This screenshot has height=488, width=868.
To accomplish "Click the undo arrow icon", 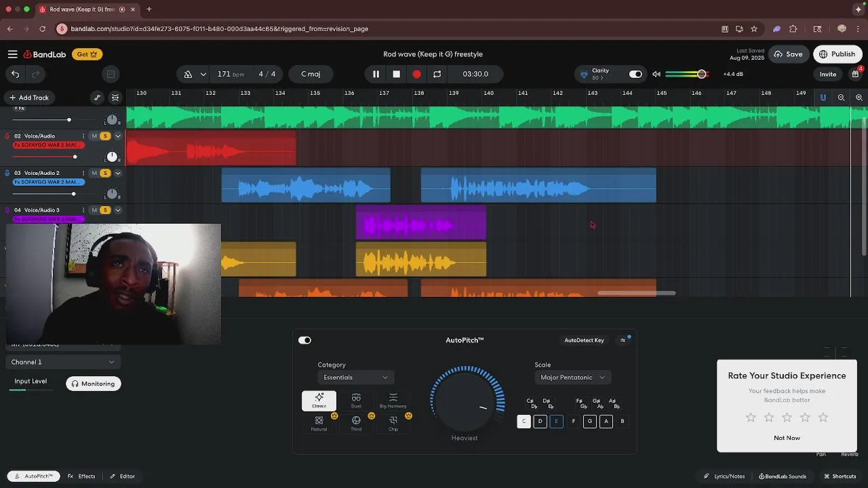I will coord(15,74).
